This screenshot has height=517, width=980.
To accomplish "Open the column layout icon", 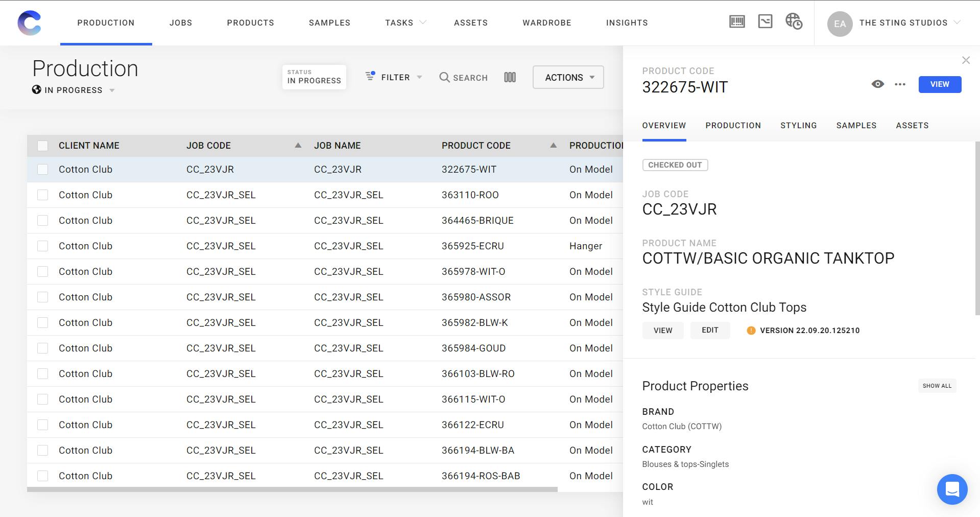I will pyautogui.click(x=510, y=77).
